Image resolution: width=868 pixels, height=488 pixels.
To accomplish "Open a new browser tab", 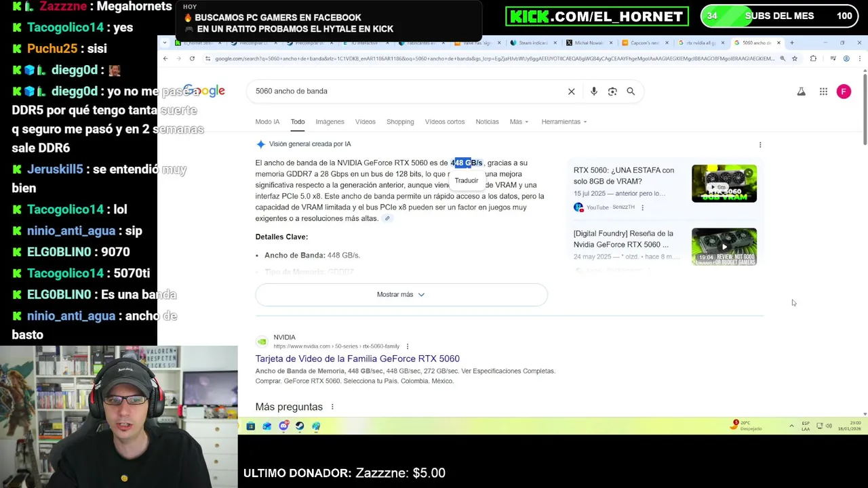I will [x=791, y=43].
